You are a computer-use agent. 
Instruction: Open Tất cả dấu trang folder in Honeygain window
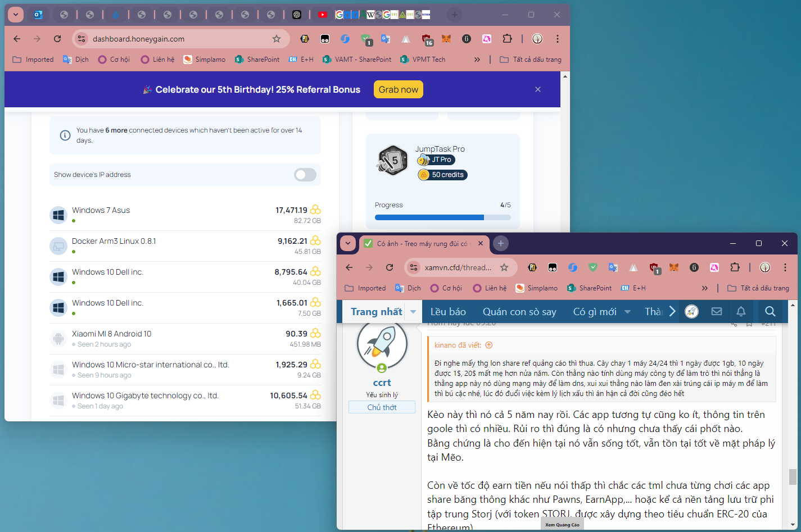pos(531,60)
